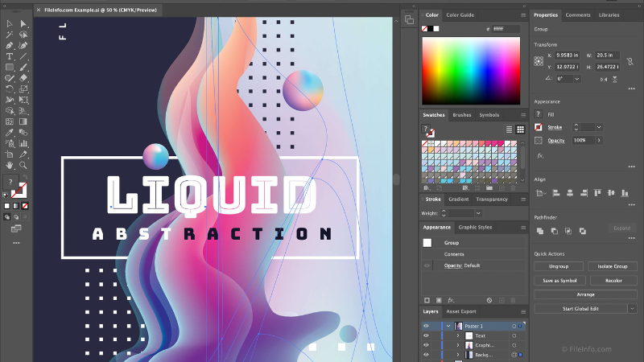Select the Zoom tool in the toolbar
The width and height of the screenshot is (644, 362).
24,164
